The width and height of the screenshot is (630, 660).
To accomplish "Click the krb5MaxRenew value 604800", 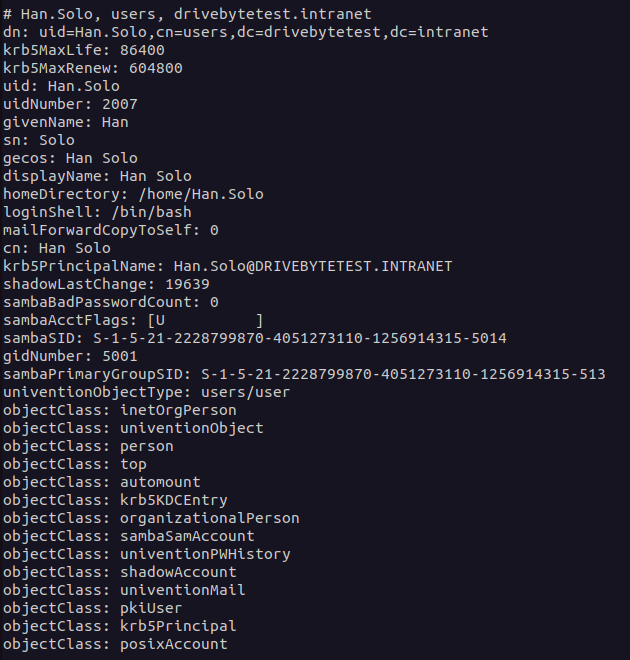I will tap(156, 68).
